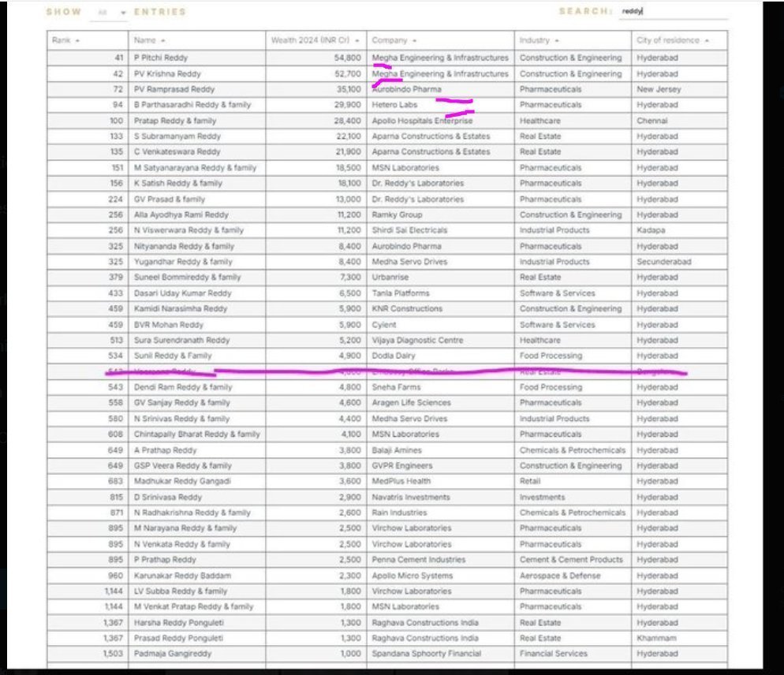Sort table by Company column header

[x=440, y=40]
